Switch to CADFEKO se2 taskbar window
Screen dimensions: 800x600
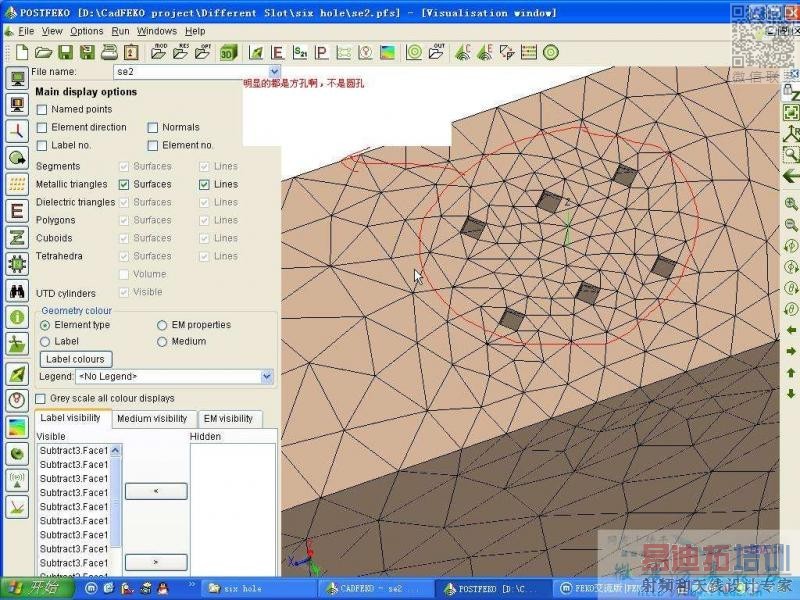coord(375,588)
